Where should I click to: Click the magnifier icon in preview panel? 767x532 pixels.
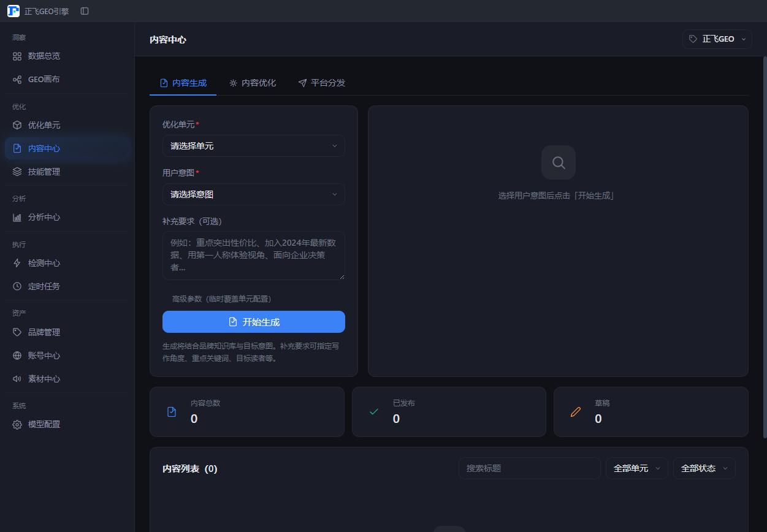click(x=559, y=162)
